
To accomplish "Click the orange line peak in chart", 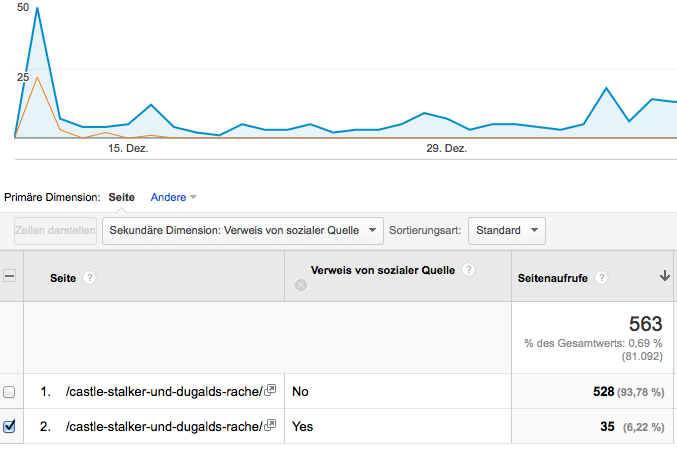I will [38, 77].
